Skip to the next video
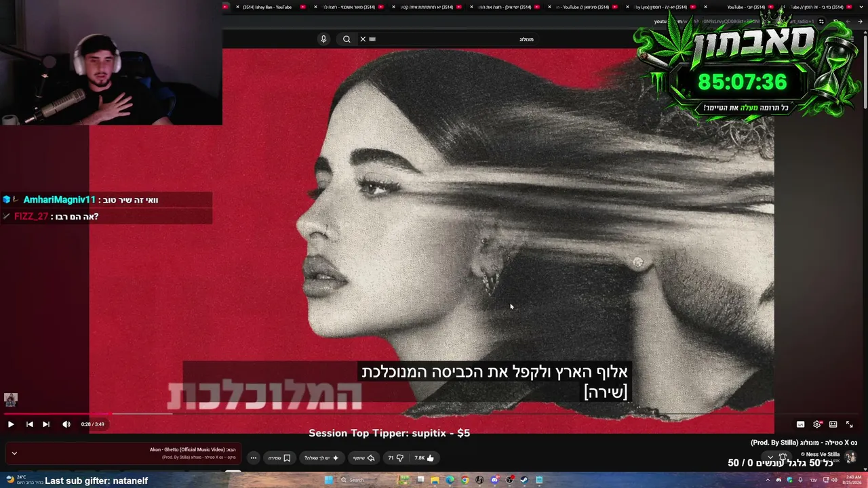Screen dimensions: 868x488 click(x=46, y=424)
